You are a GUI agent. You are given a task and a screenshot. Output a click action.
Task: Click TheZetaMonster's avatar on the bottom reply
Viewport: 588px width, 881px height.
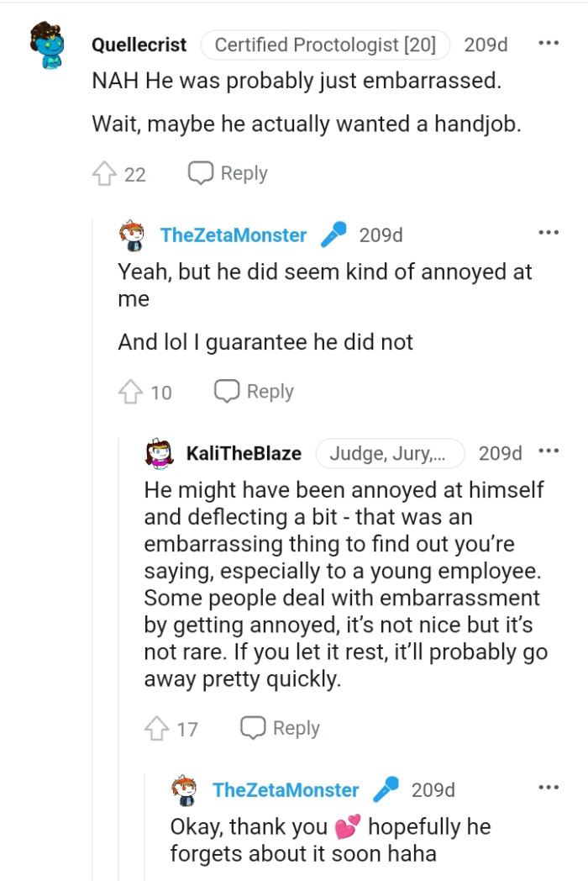click(183, 789)
